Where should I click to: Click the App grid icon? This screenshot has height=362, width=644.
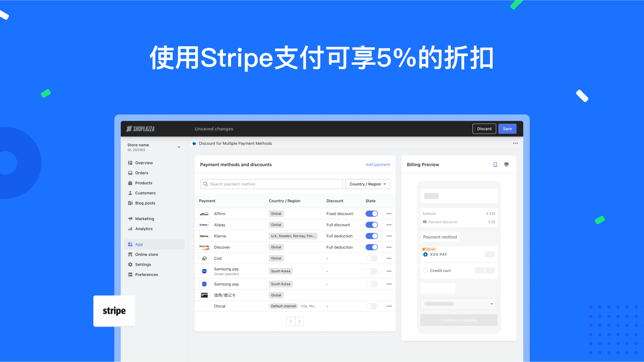pos(130,245)
